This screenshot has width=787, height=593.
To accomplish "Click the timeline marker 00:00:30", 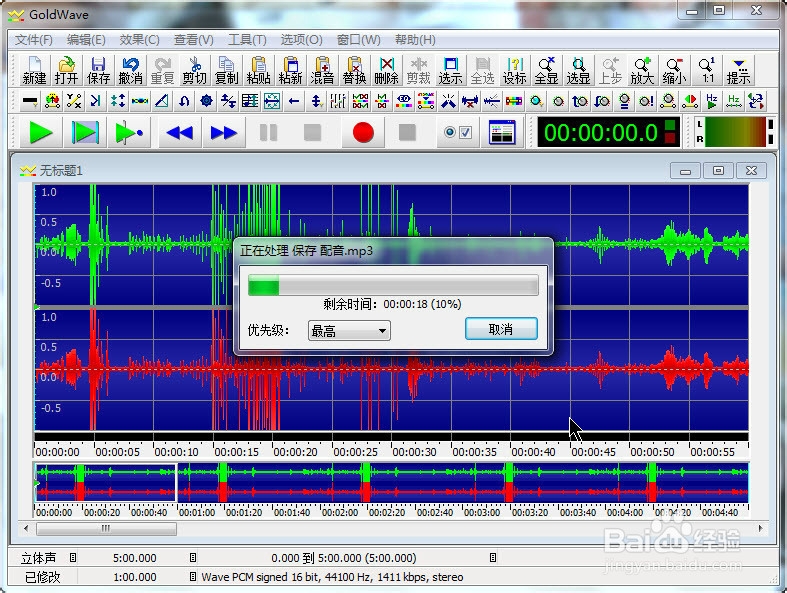I will pyautogui.click(x=415, y=452).
